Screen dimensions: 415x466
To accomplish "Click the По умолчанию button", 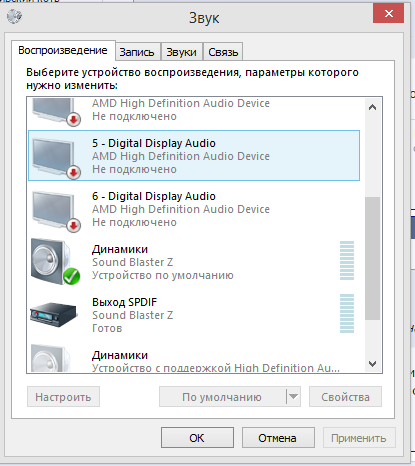I will click(222, 397).
